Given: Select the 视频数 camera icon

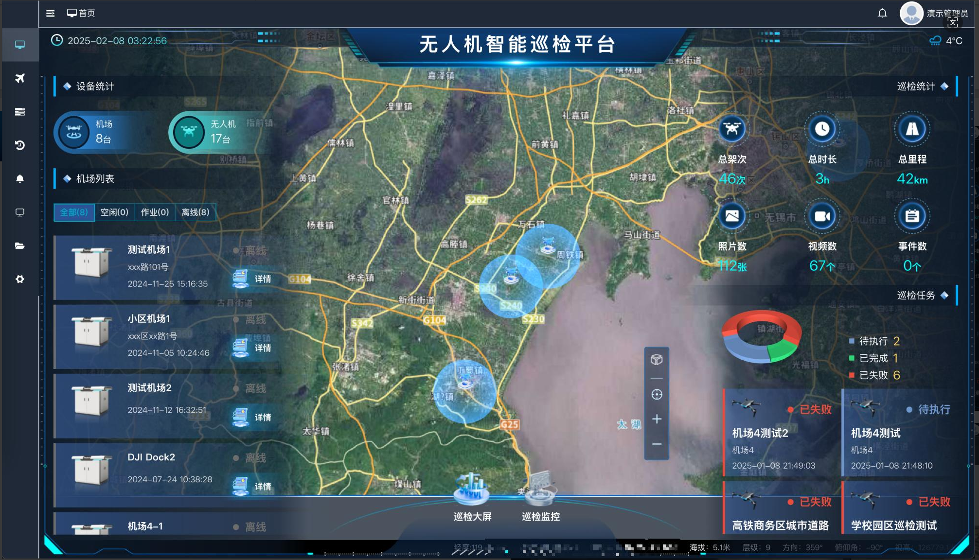Looking at the screenshot, I should pos(822,216).
